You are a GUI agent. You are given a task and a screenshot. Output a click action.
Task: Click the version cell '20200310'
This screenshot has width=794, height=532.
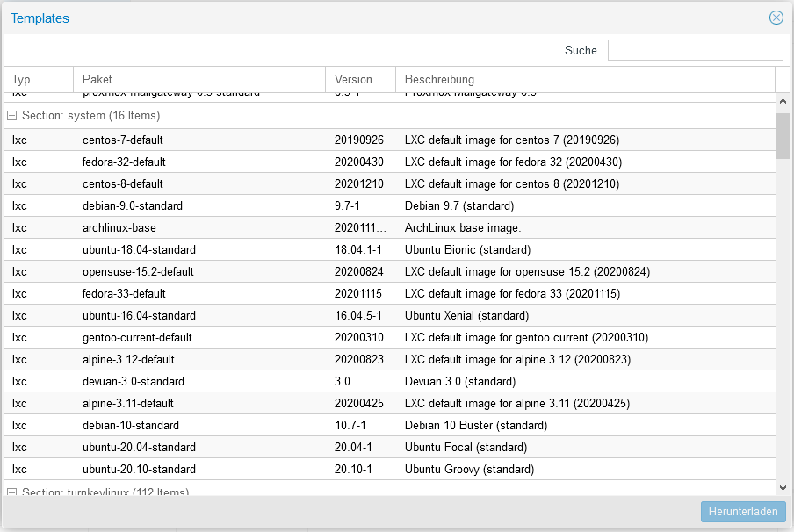tap(359, 338)
